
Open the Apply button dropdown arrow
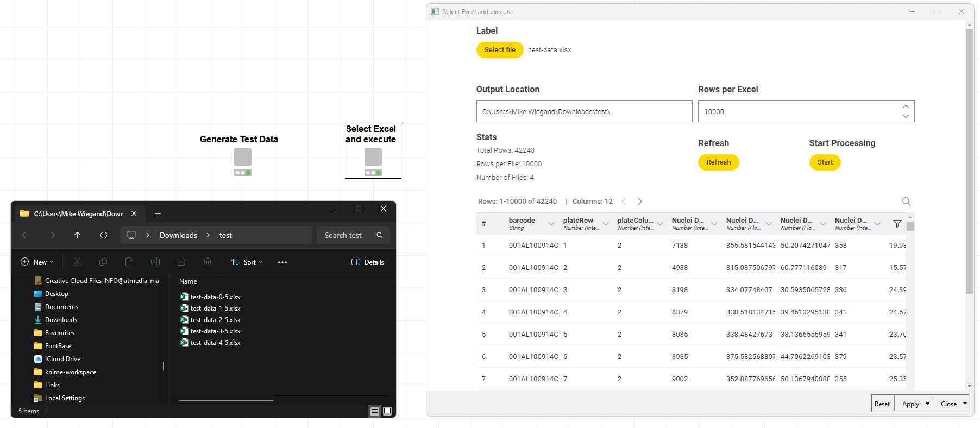coord(927,404)
